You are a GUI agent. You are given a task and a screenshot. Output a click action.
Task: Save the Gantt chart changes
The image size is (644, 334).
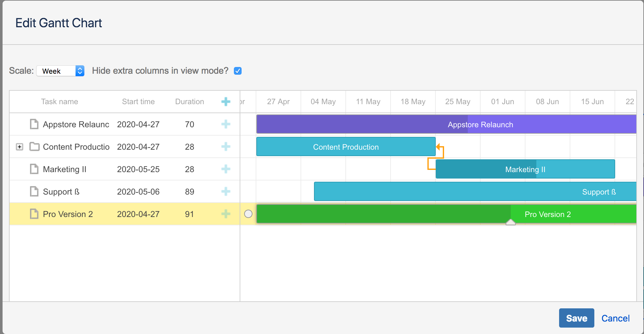point(576,318)
